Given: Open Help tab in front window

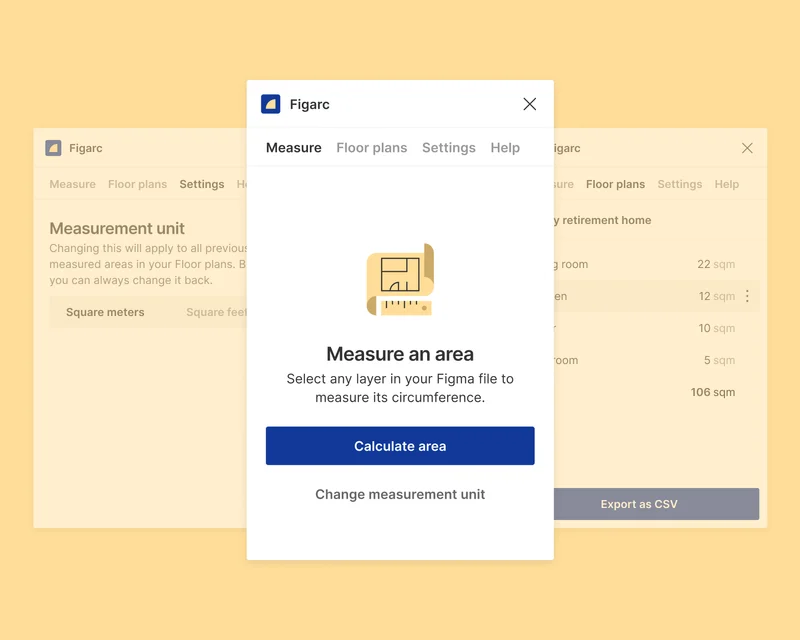Looking at the screenshot, I should pyautogui.click(x=505, y=147).
